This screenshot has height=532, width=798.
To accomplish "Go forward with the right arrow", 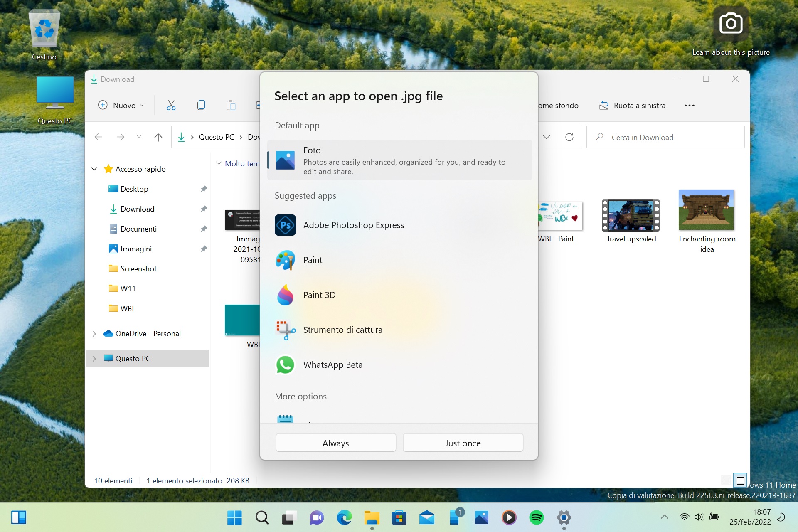I will pos(121,137).
